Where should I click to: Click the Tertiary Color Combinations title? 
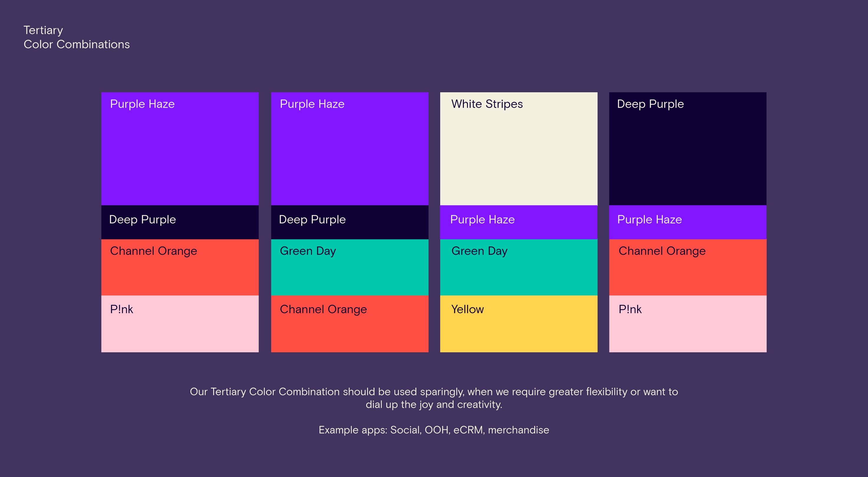pyautogui.click(x=76, y=37)
